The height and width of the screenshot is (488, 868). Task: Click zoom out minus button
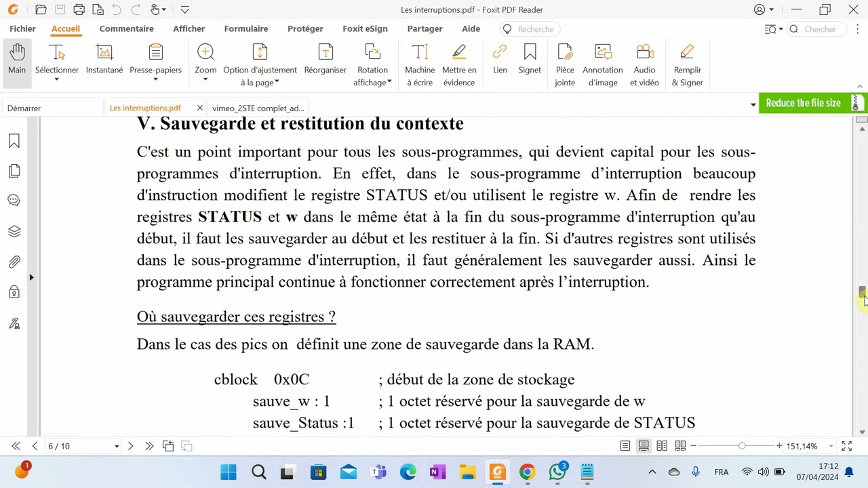pyautogui.click(x=693, y=446)
